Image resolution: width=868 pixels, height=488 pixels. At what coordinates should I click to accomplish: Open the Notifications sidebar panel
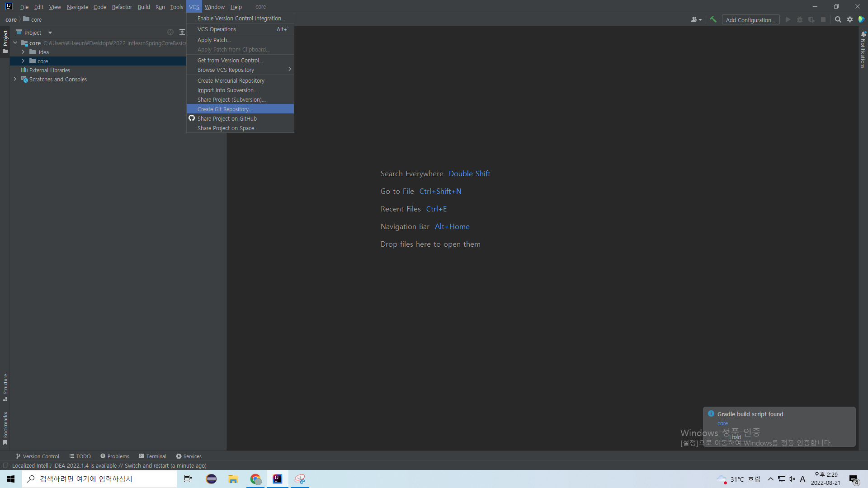click(x=863, y=50)
